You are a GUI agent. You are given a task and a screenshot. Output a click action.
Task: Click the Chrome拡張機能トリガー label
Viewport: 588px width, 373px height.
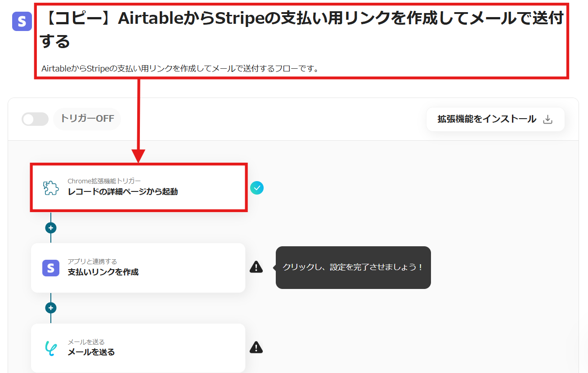[x=104, y=181]
